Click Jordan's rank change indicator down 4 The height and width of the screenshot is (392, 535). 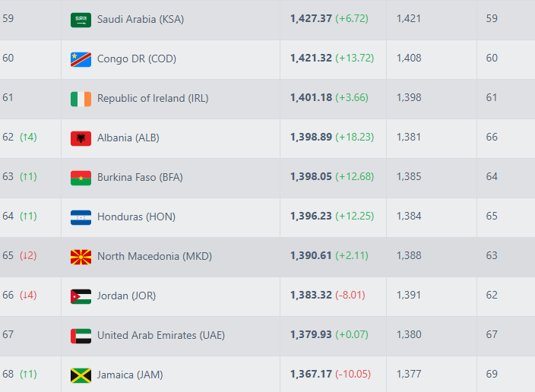click(x=28, y=296)
